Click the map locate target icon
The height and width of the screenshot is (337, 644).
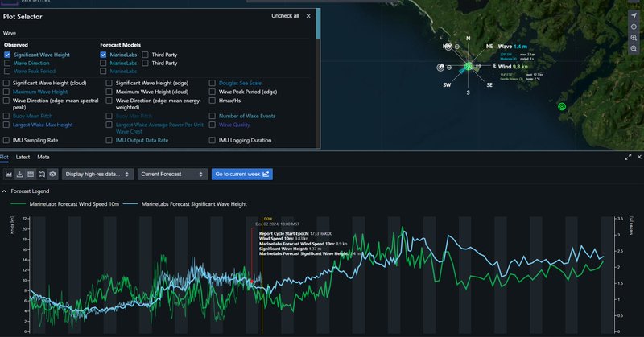[634, 27]
